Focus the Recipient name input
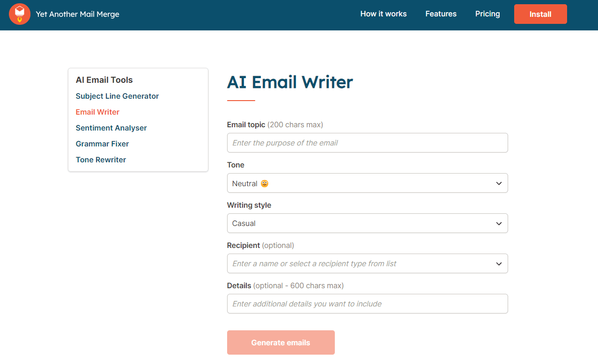The image size is (598, 364). tap(351, 263)
